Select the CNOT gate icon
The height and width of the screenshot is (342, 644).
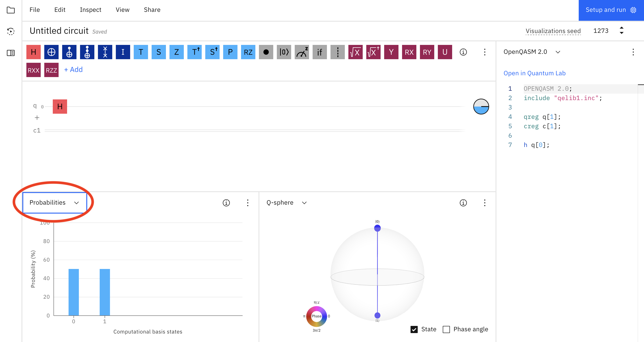69,52
